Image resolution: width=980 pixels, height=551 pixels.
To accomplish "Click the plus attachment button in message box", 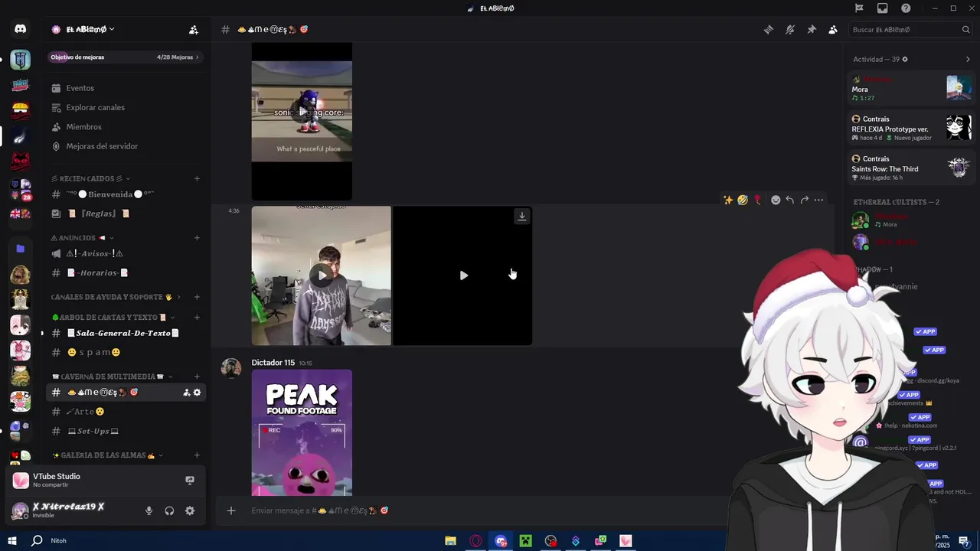I will pyautogui.click(x=231, y=510).
